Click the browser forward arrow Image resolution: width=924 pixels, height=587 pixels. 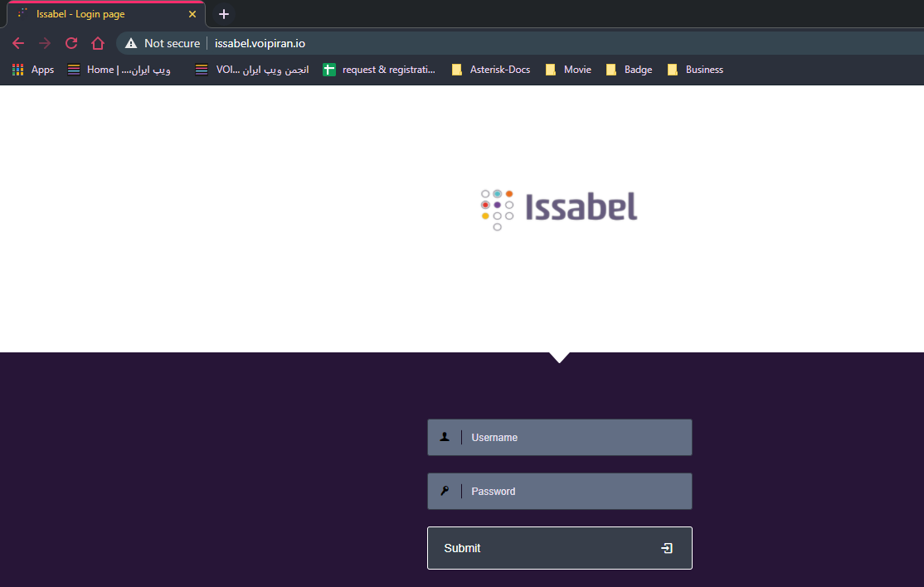tap(45, 43)
